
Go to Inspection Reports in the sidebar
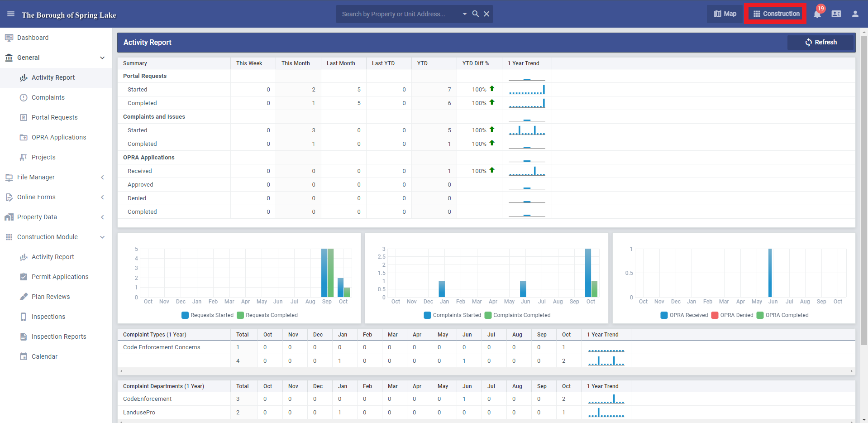[x=59, y=336]
